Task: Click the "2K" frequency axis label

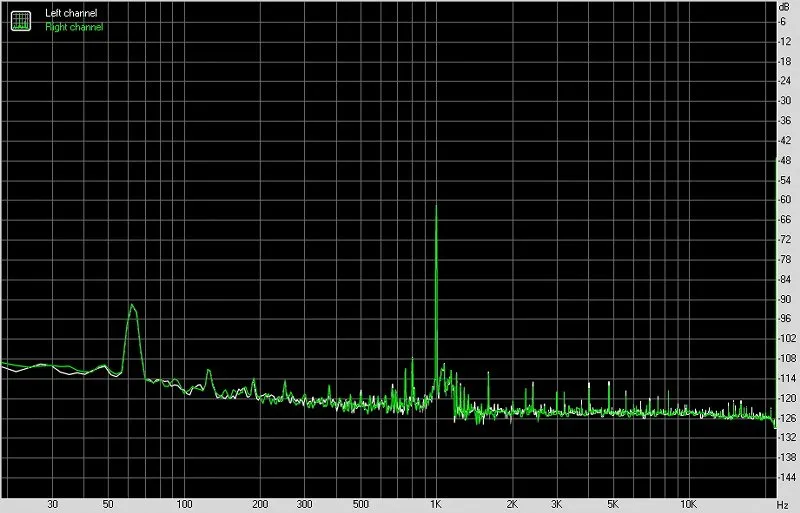Action: click(512, 504)
